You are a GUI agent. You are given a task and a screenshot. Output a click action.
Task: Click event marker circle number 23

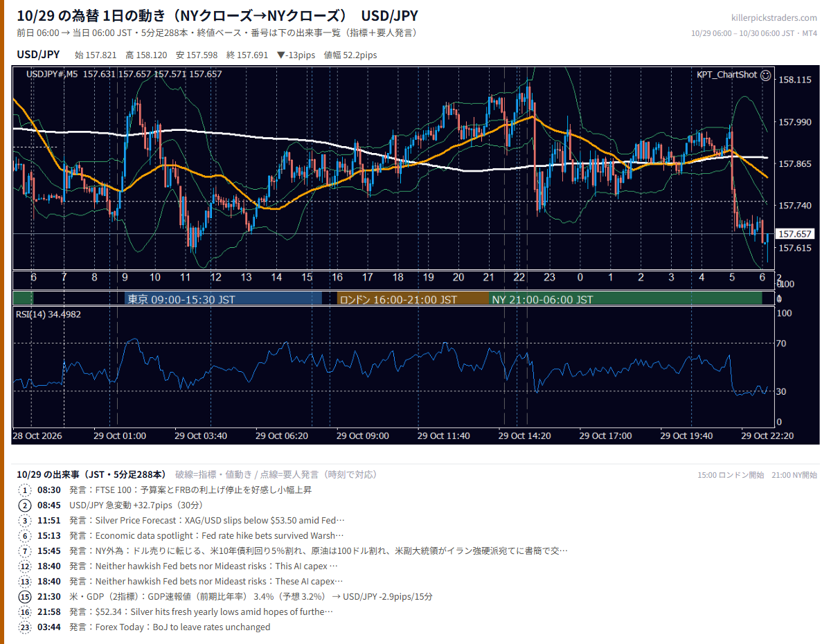pos(25,627)
